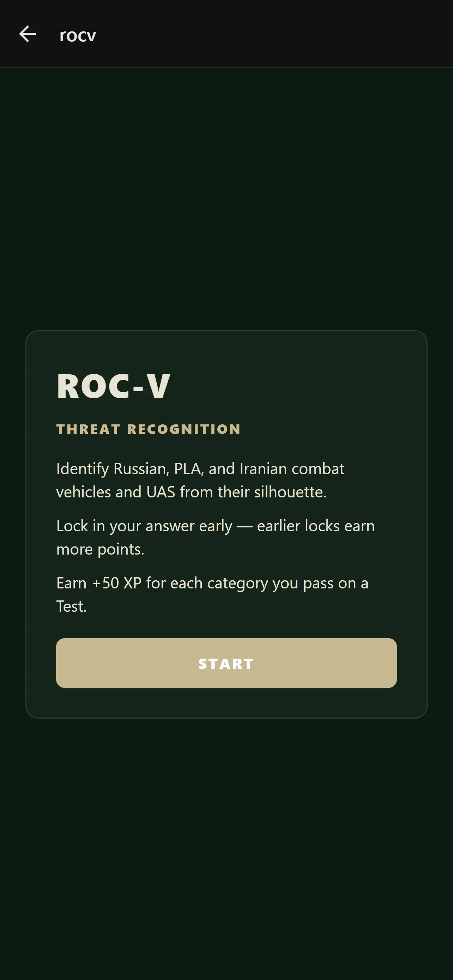Click the word Test in the last line
Screen dimensions: 453x980
pyautogui.click(x=71, y=606)
